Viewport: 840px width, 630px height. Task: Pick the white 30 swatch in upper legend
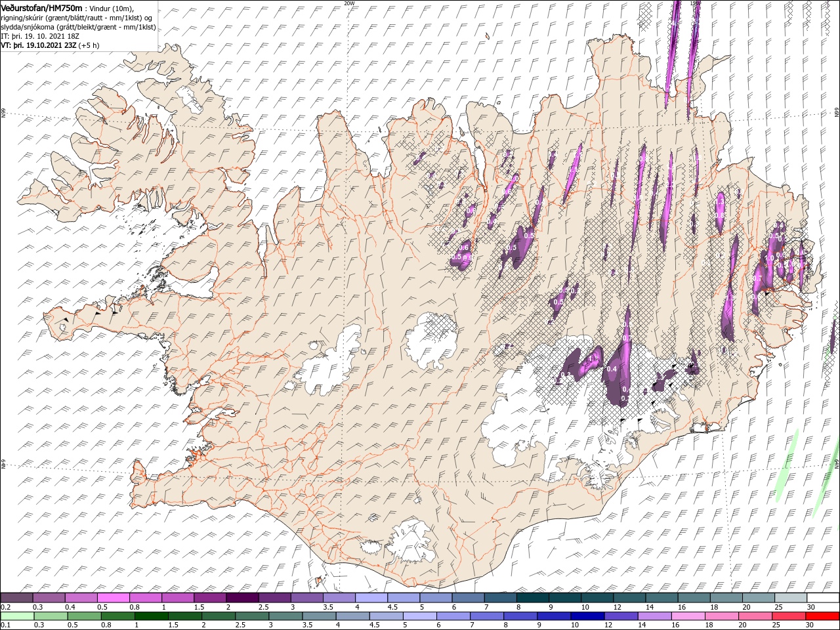pyautogui.click(x=823, y=598)
